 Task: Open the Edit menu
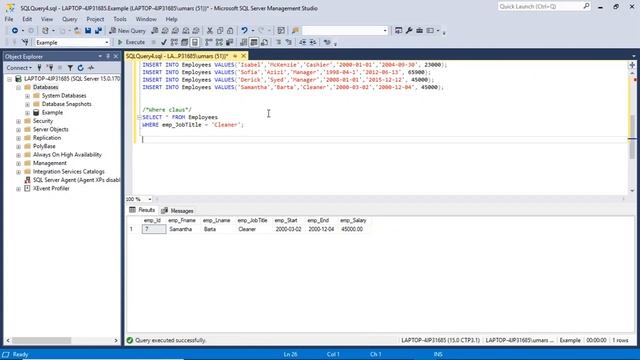tap(27, 19)
